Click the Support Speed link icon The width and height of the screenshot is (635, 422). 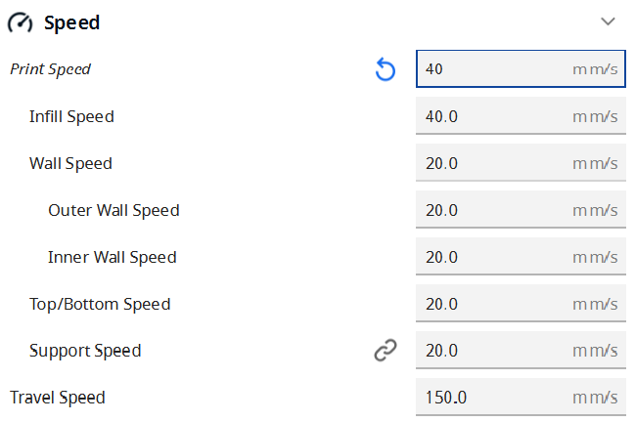click(x=385, y=350)
